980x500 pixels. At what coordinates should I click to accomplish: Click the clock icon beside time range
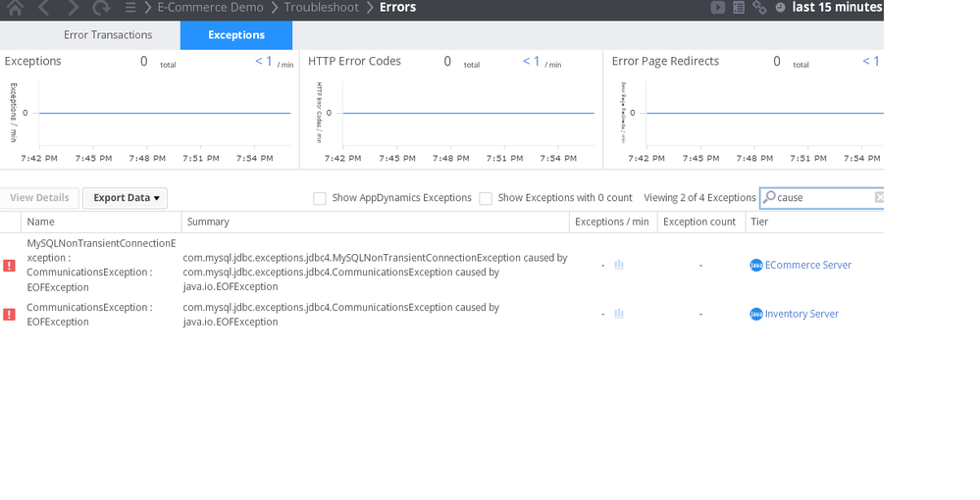point(780,8)
